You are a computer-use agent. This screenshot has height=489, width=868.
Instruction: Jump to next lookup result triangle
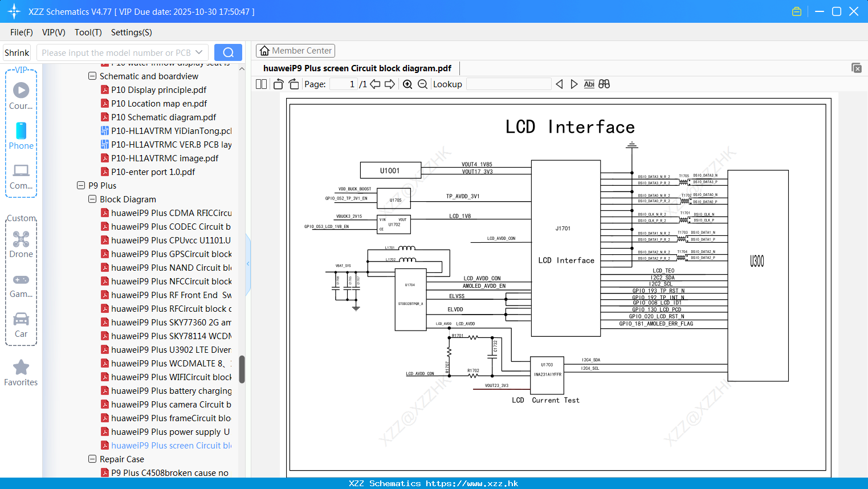[x=574, y=84]
